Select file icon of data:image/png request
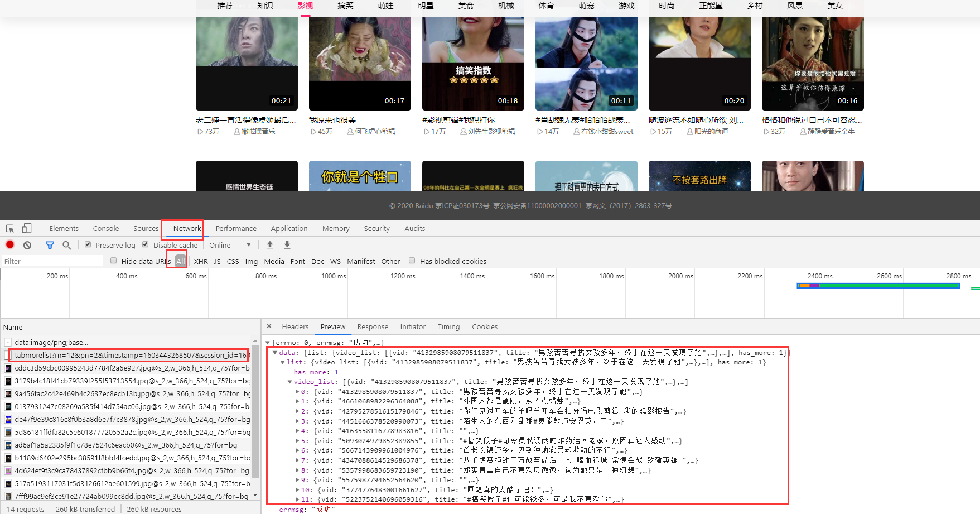The width and height of the screenshot is (980, 514). 8,342
